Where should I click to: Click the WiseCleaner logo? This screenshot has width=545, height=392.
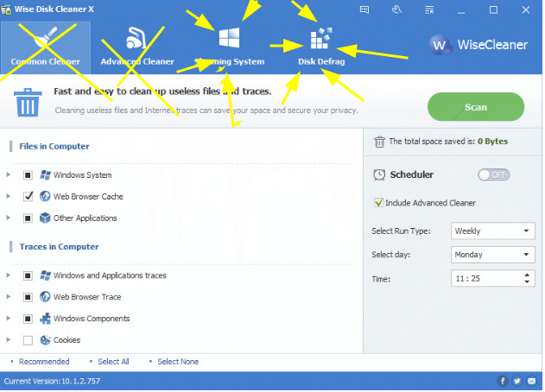coord(480,45)
